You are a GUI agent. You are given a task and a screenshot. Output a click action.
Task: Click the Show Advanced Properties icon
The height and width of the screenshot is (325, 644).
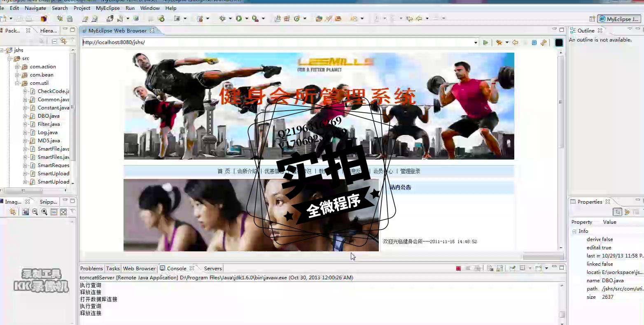[627, 212]
